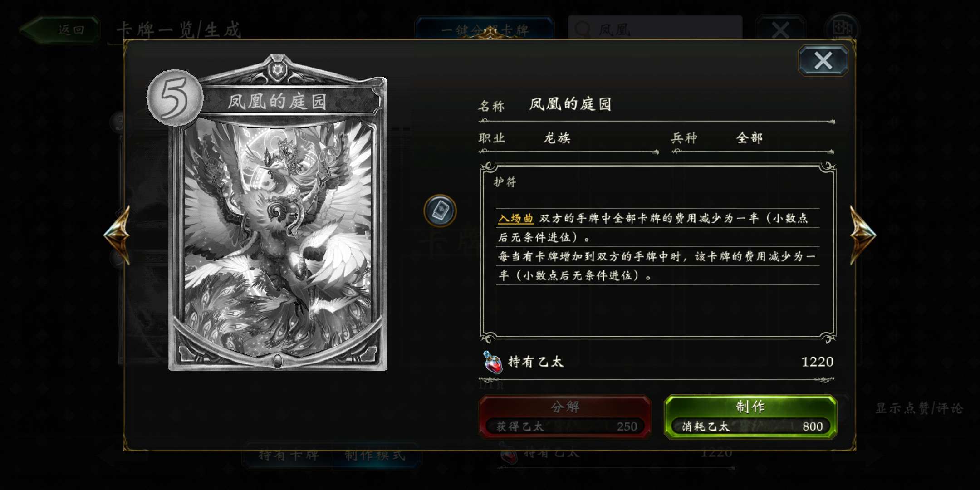Switch to the 制作模式 tab
Viewport: 980px width, 490px height.
[x=375, y=455]
